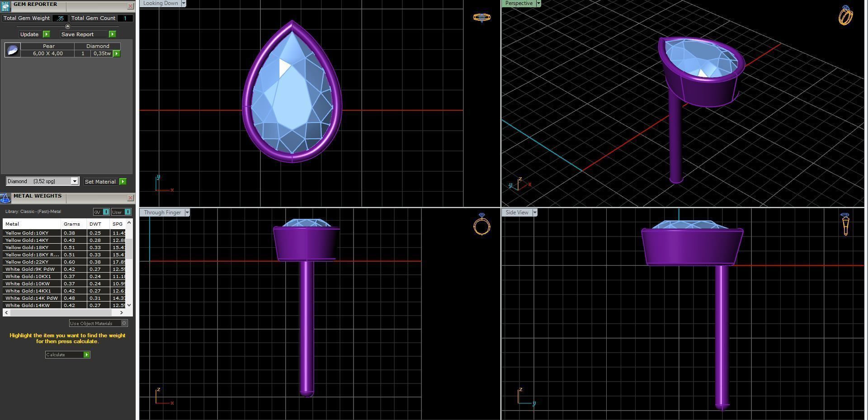Click the ZX axis gizmo in Through Finger
The image size is (868, 420).
164,396
